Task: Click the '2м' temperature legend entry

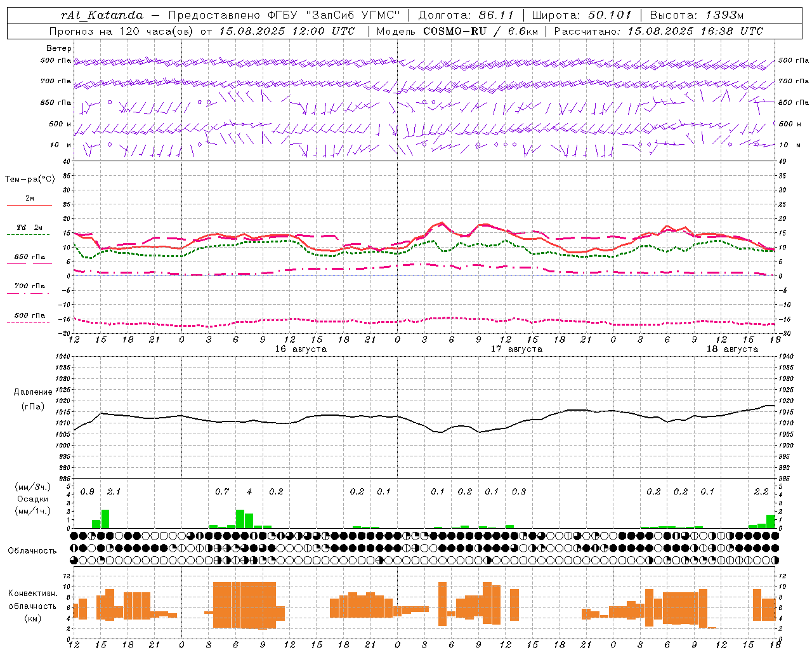Action: tap(30, 199)
